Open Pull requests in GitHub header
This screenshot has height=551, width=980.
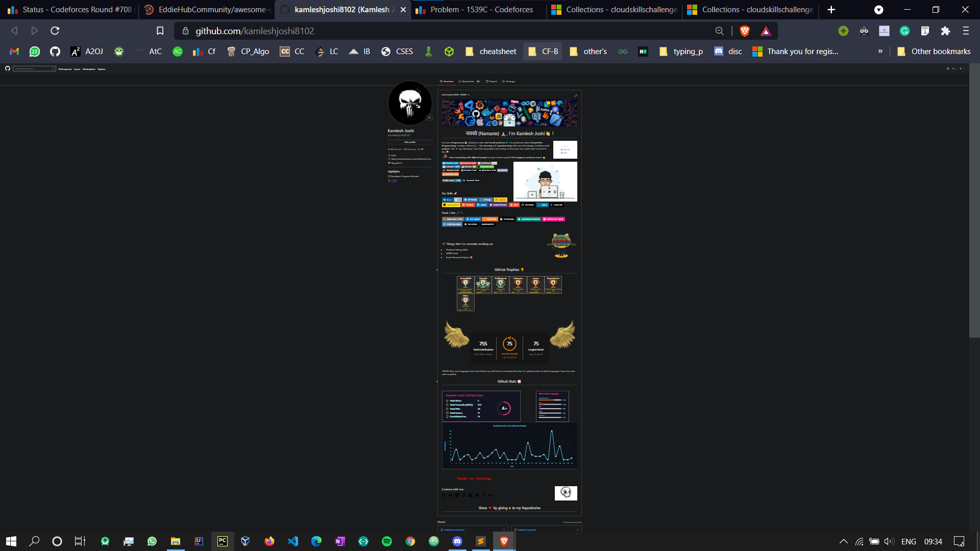tap(65, 69)
